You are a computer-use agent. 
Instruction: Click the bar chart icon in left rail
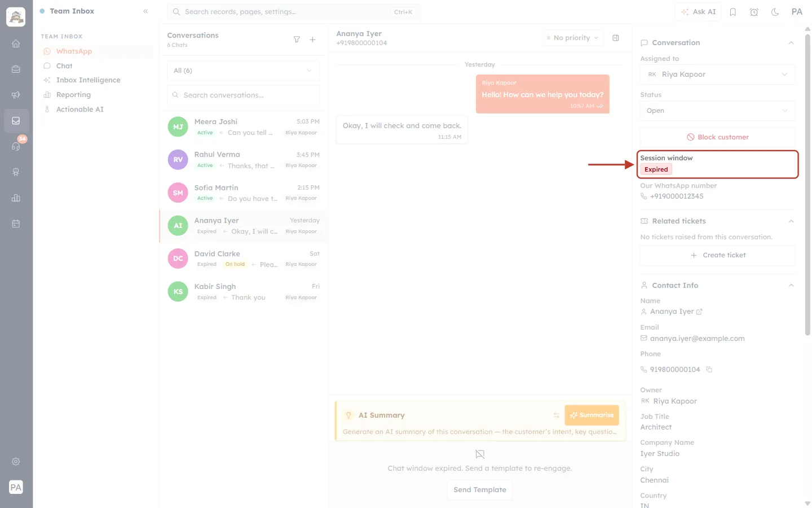16,198
